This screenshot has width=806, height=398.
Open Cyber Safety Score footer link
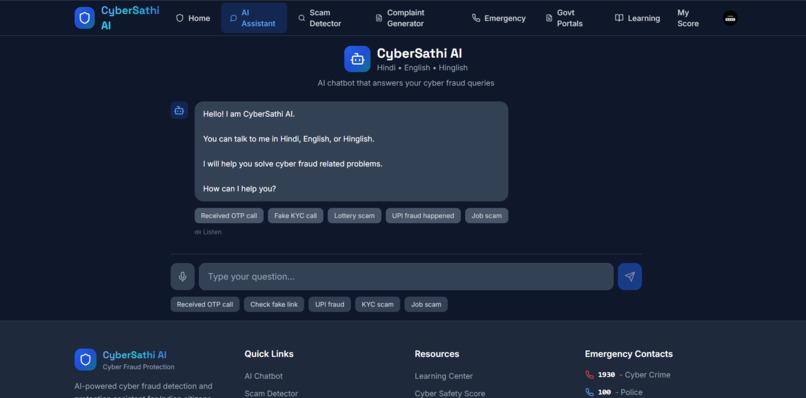(450, 393)
